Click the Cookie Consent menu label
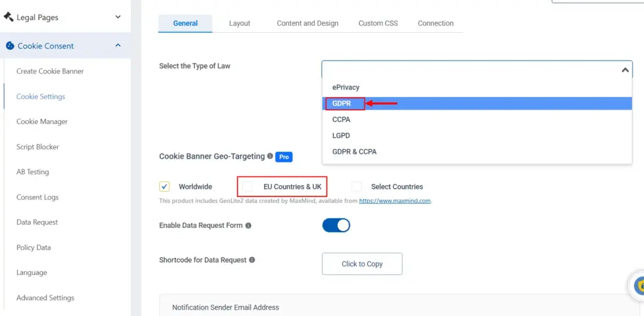Viewport: 644px width, 316px height. (x=45, y=46)
